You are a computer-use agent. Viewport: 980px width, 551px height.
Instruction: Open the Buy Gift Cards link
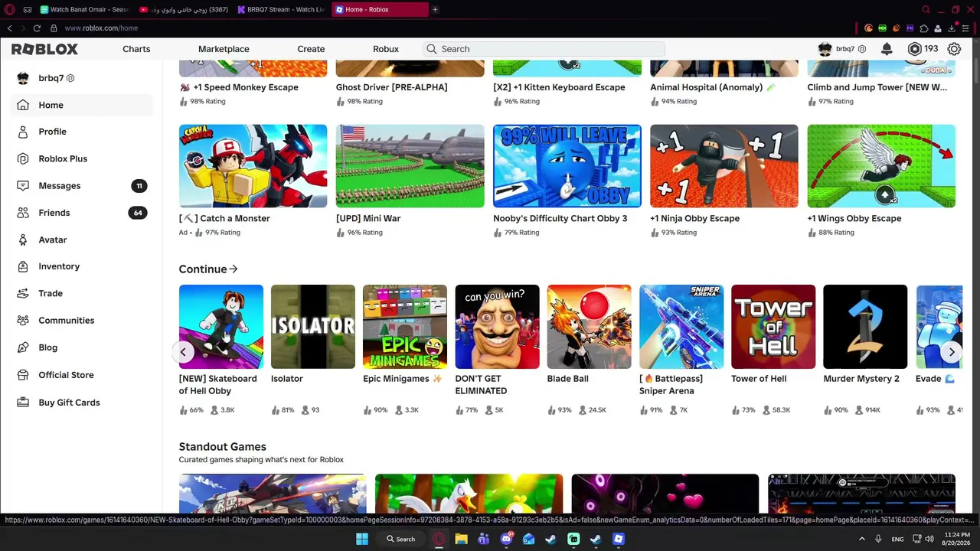[x=69, y=403]
